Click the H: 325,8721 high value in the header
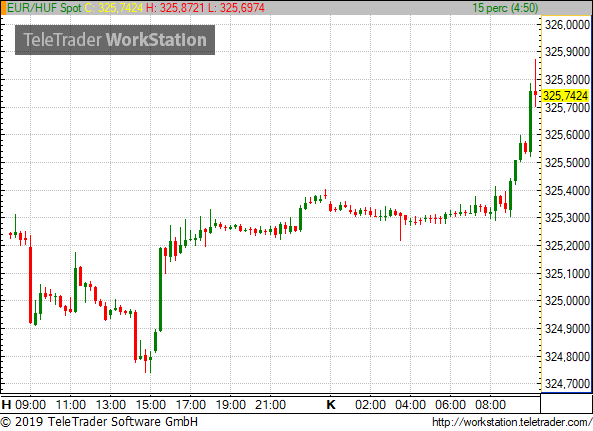 [175, 8]
